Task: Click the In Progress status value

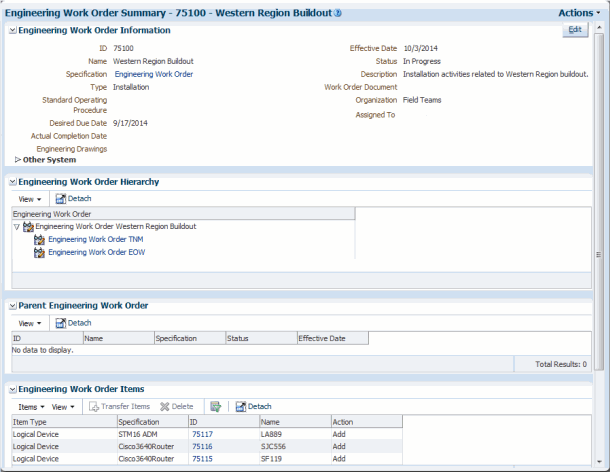Action: (422, 61)
